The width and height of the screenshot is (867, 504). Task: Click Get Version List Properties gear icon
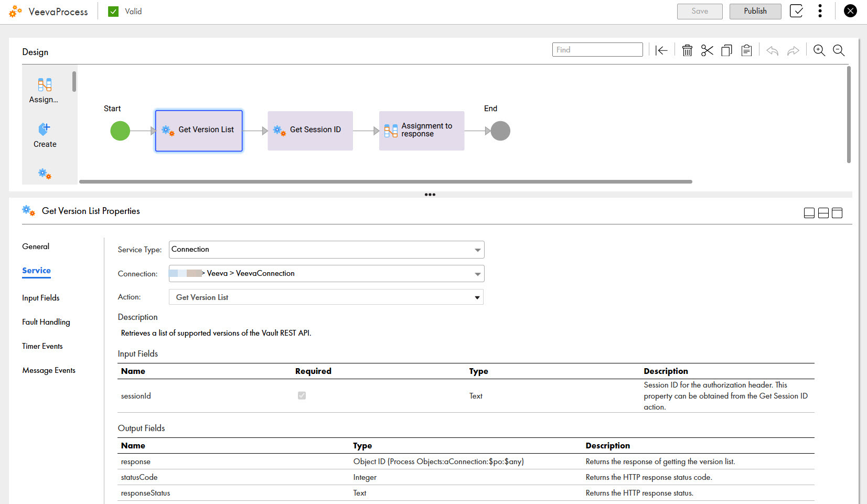click(x=28, y=211)
